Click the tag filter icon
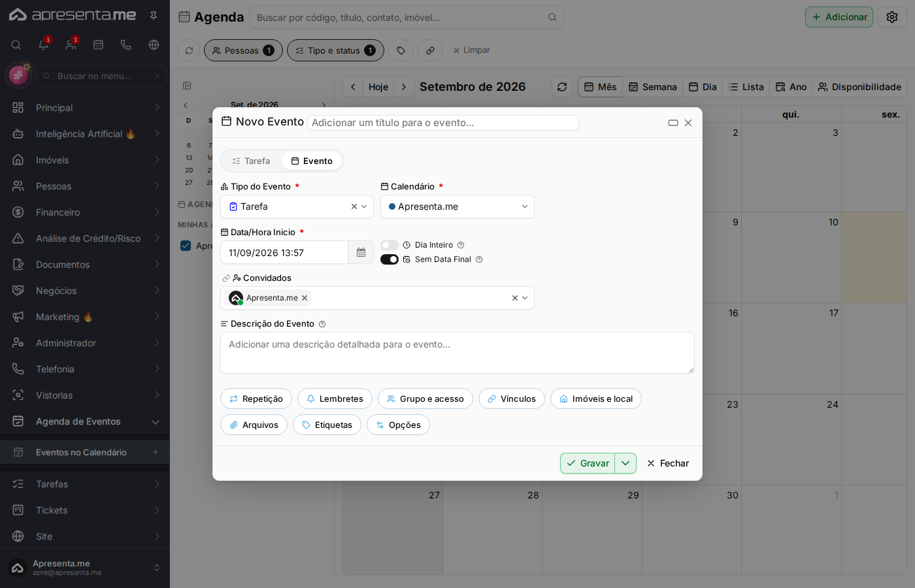 pos(401,50)
